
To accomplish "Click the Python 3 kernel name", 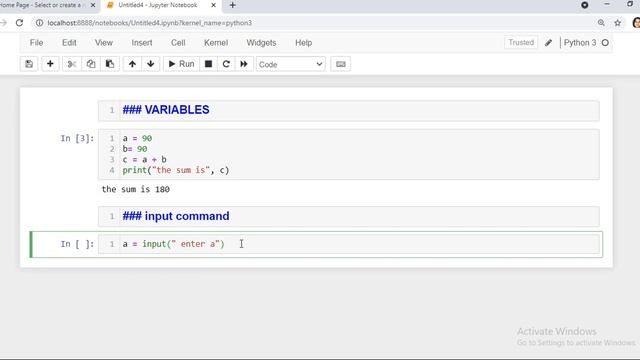I will pos(580,42).
